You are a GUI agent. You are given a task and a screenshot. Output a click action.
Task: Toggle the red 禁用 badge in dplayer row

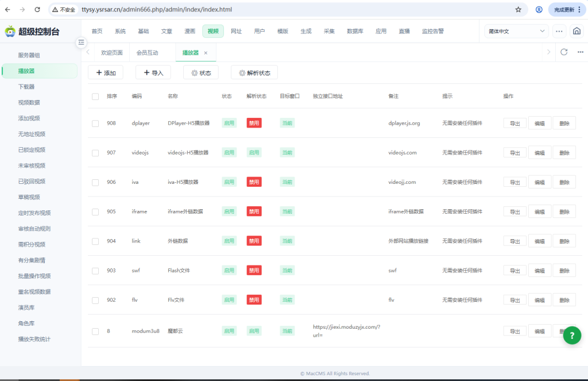pos(254,123)
